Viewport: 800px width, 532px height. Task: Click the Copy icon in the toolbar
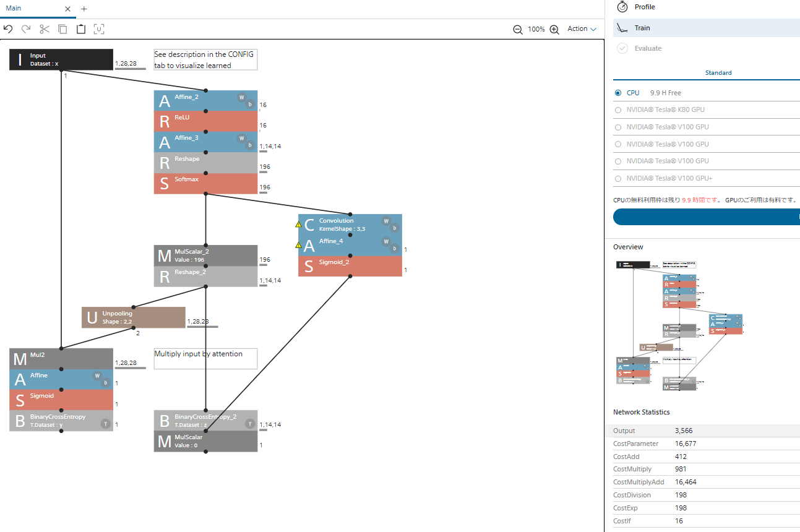(x=62, y=28)
